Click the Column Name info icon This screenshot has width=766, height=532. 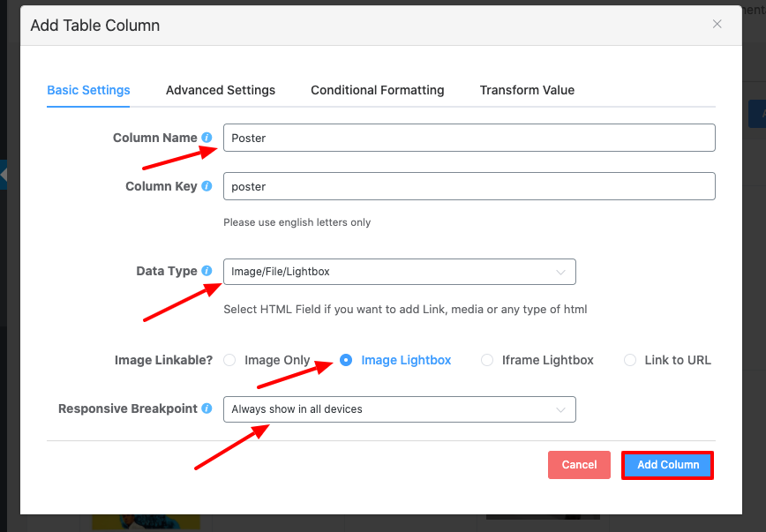coord(207,138)
